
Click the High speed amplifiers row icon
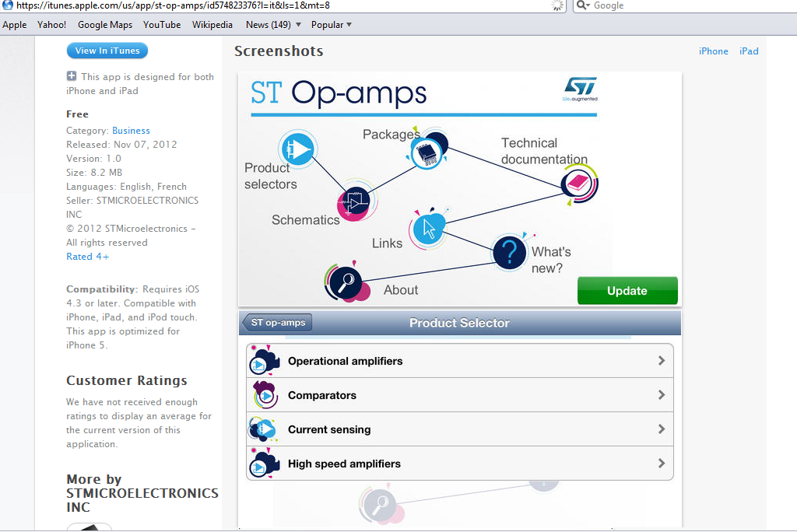pos(265,464)
